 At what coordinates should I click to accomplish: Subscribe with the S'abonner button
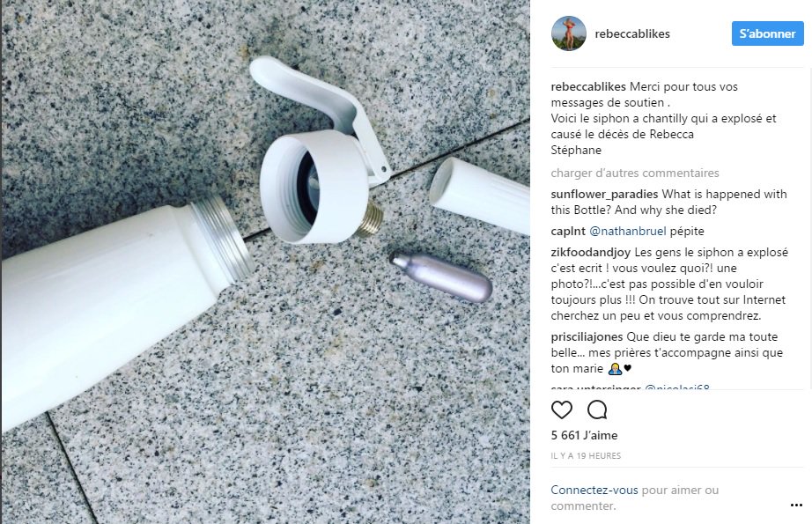(767, 33)
